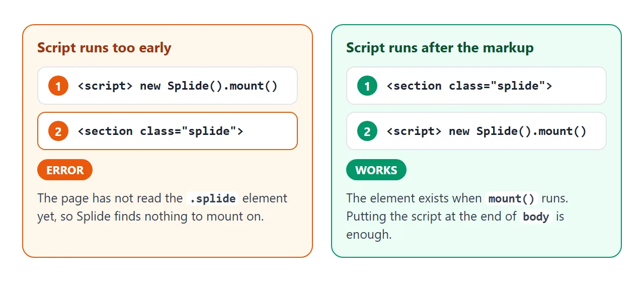This screenshot has width=644, height=284.
Task: Click text "Putting the script at the end of"
Action: pyautogui.click(x=431, y=217)
